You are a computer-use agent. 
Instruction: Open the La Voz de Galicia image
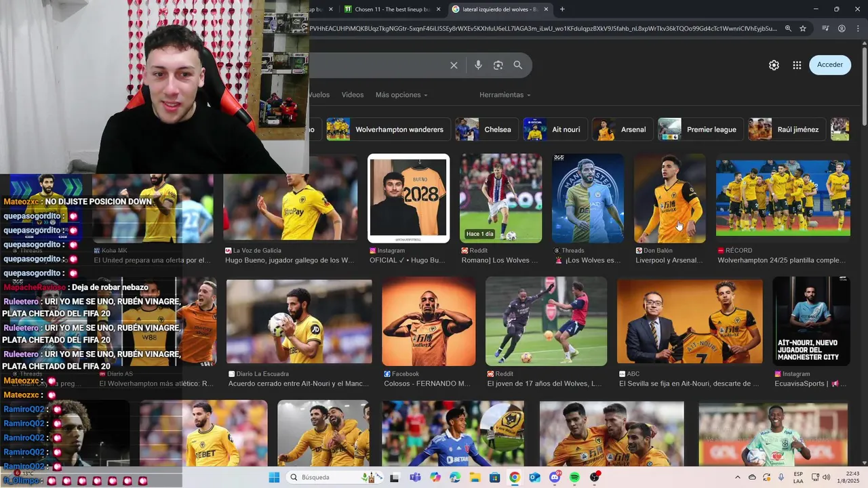pos(290,199)
